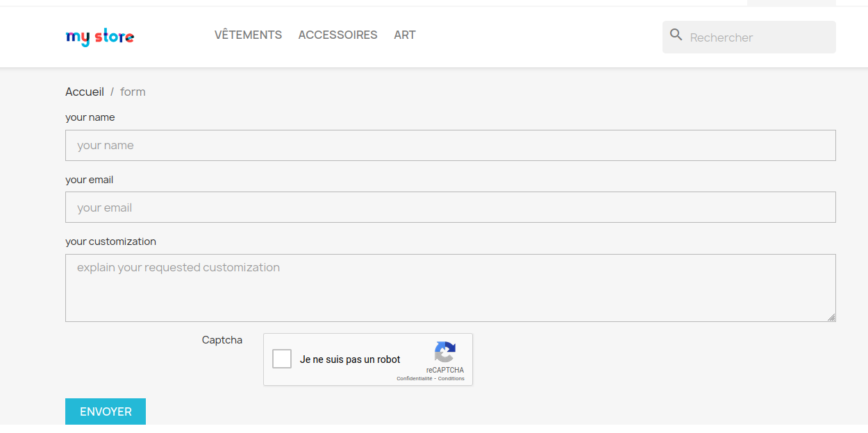The image size is (868, 433).
Task: Click the reCAPTCHA logo icon
Action: 445,353
